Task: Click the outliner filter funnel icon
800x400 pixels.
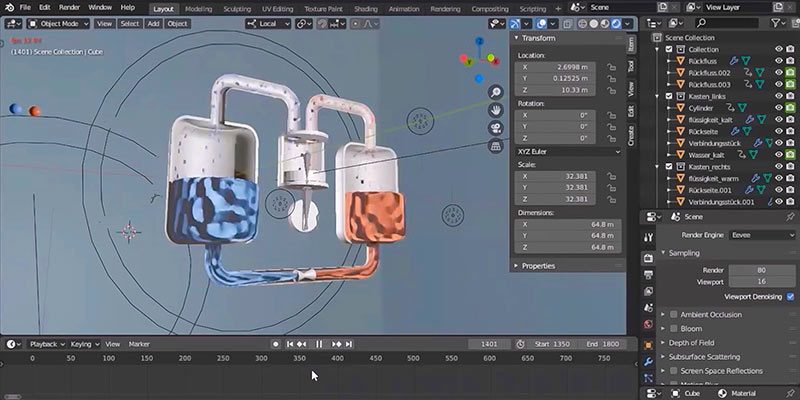Action: click(x=776, y=23)
